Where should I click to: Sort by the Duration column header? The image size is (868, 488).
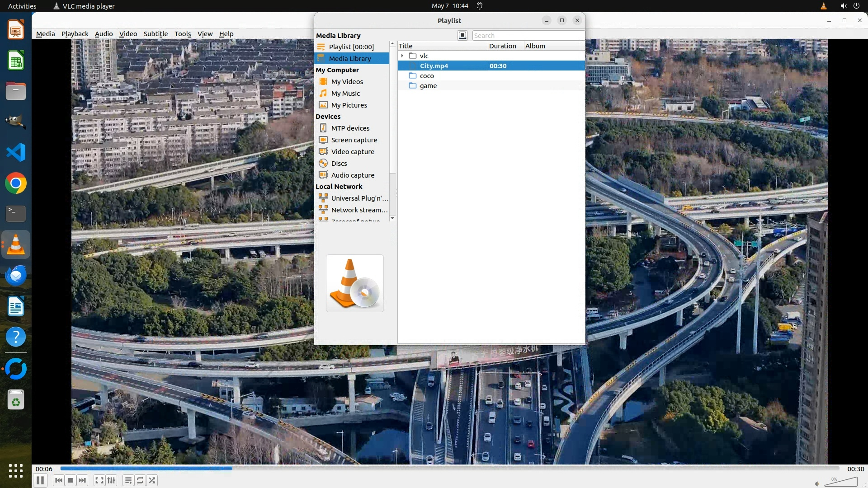point(503,46)
